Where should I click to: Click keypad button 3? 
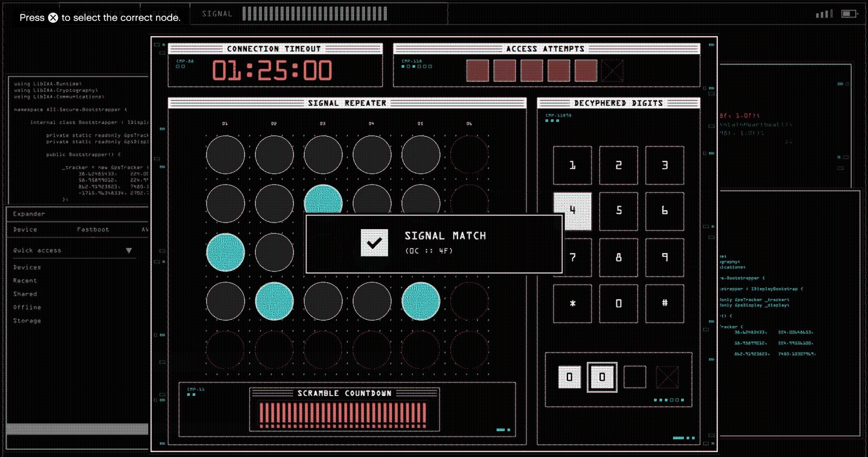[665, 165]
